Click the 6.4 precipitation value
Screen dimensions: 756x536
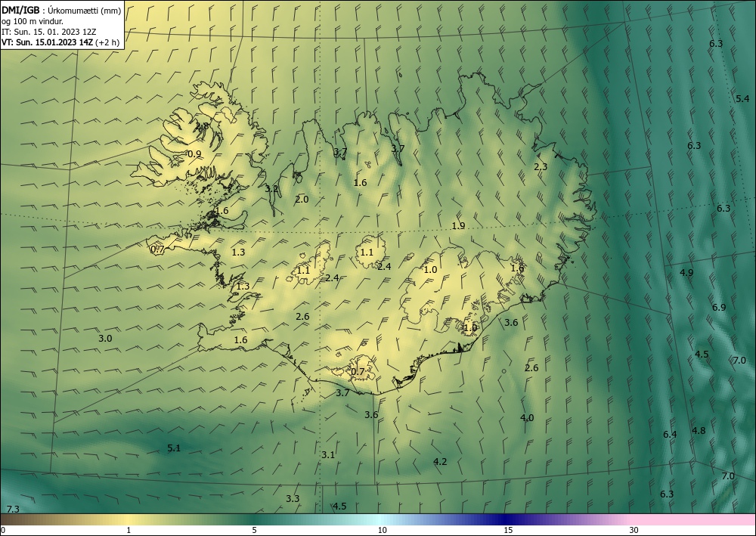670,434
